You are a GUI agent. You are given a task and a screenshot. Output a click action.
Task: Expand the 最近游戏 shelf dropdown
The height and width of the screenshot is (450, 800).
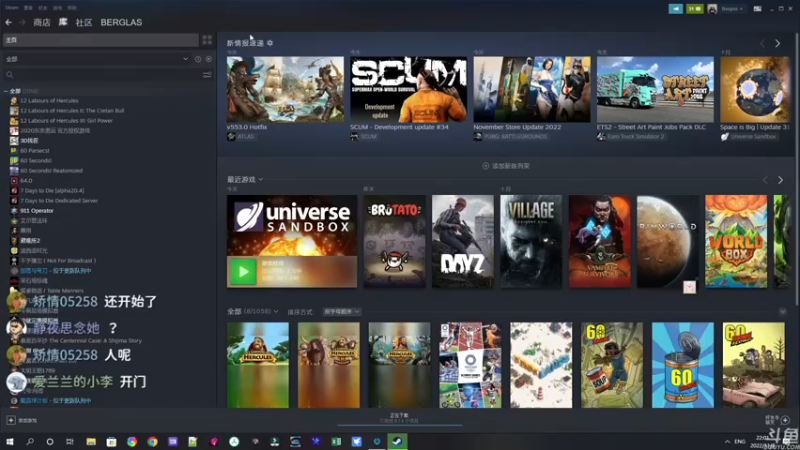[x=260, y=180]
